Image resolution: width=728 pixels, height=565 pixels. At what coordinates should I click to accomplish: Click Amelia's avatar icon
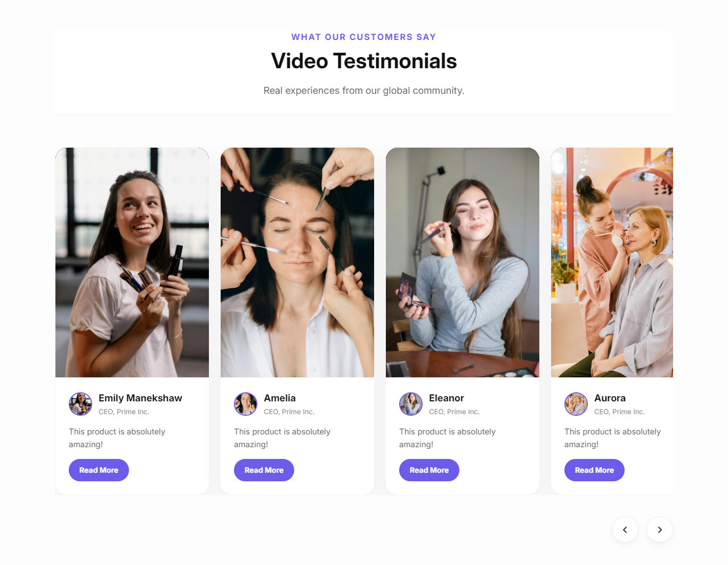point(246,404)
